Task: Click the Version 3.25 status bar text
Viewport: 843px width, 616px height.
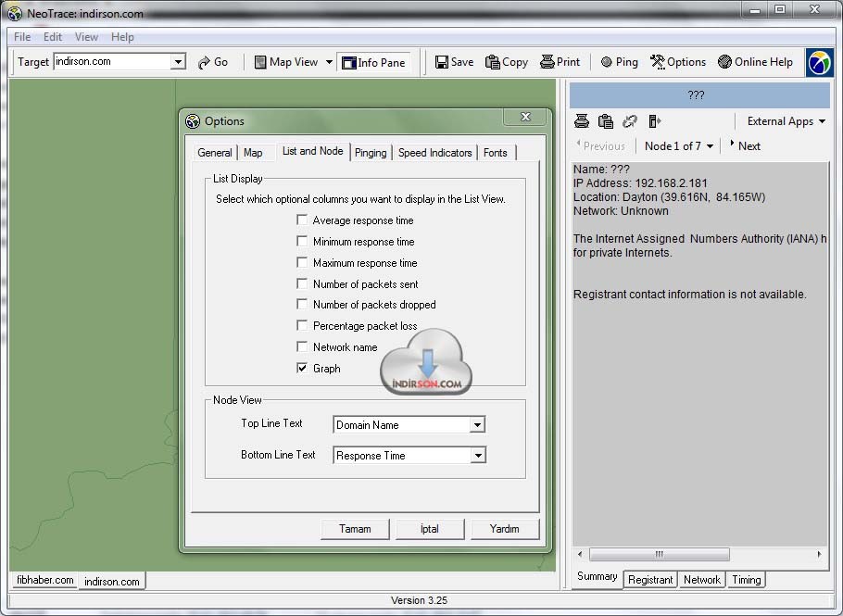Action: 419,600
